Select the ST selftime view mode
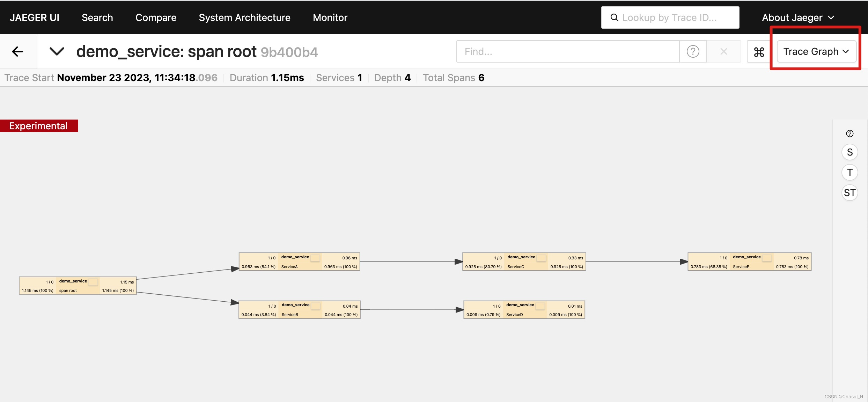 click(849, 193)
